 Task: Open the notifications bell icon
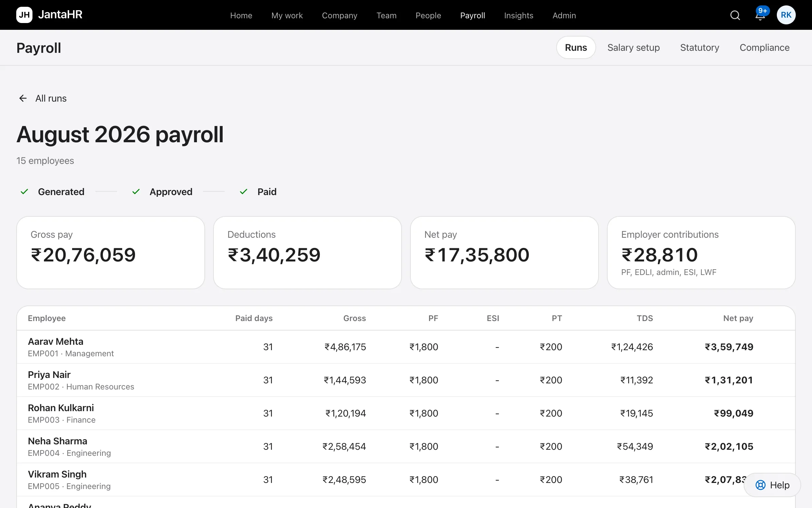(x=760, y=16)
